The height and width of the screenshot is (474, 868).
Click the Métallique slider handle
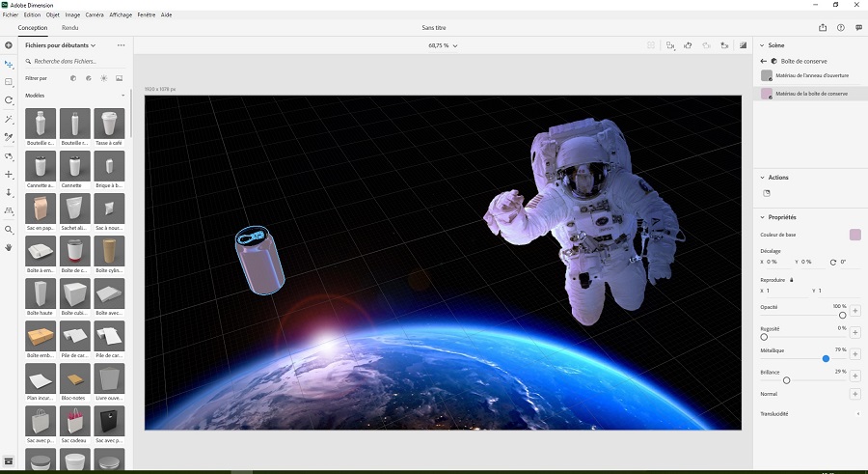click(826, 359)
